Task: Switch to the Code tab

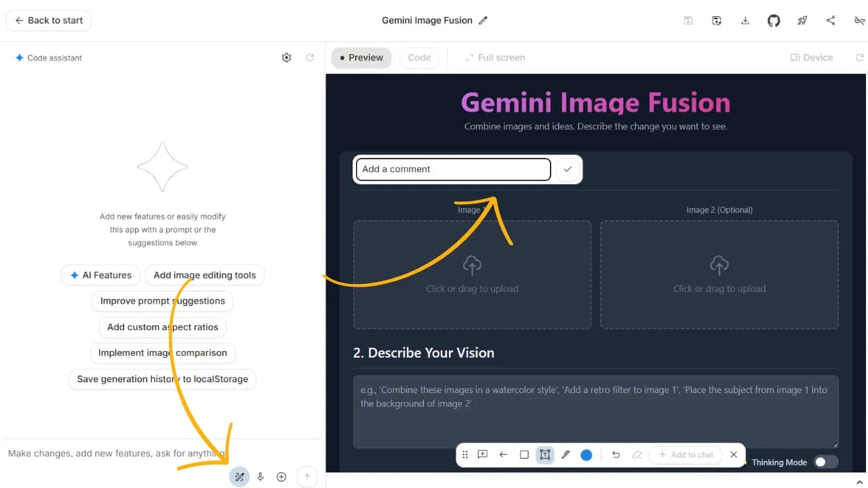Action: [x=419, y=58]
